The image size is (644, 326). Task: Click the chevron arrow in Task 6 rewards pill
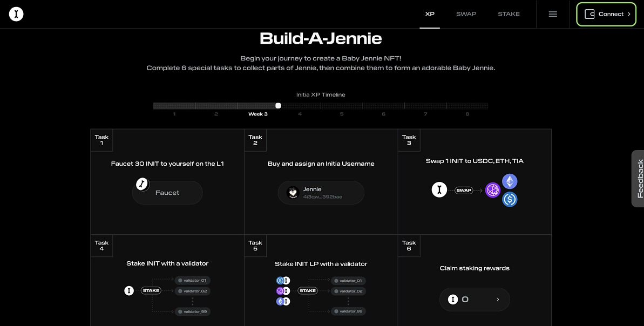[x=498, y=300]
